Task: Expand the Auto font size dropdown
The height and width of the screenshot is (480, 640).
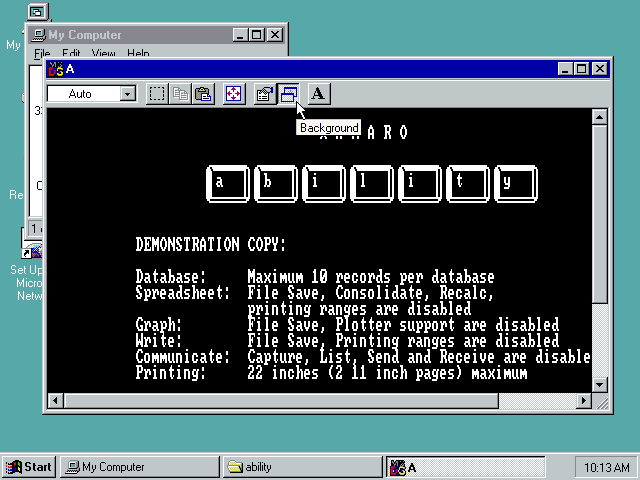Action: (x=128, y=94)
